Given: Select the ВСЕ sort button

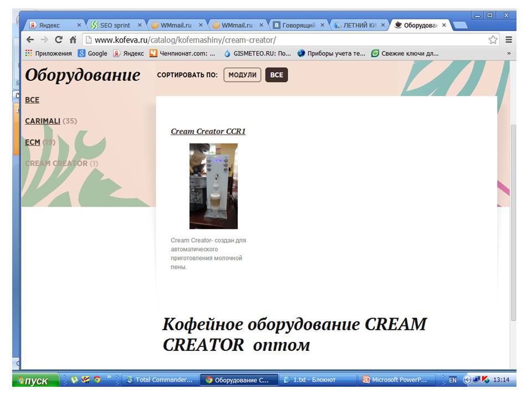Looking at the screenshot, I should (277, 75).
